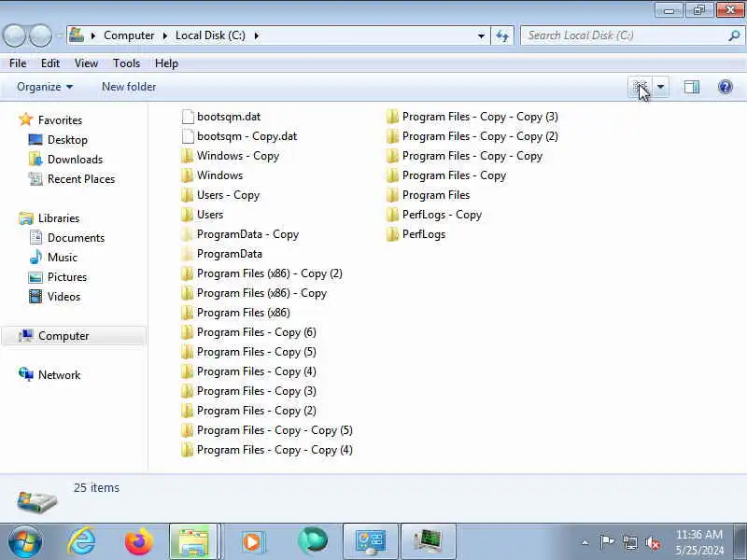This screenshot has width=747, height=560.
Task: Select the bootsqm.dat file icon
Action: point(188,117)
